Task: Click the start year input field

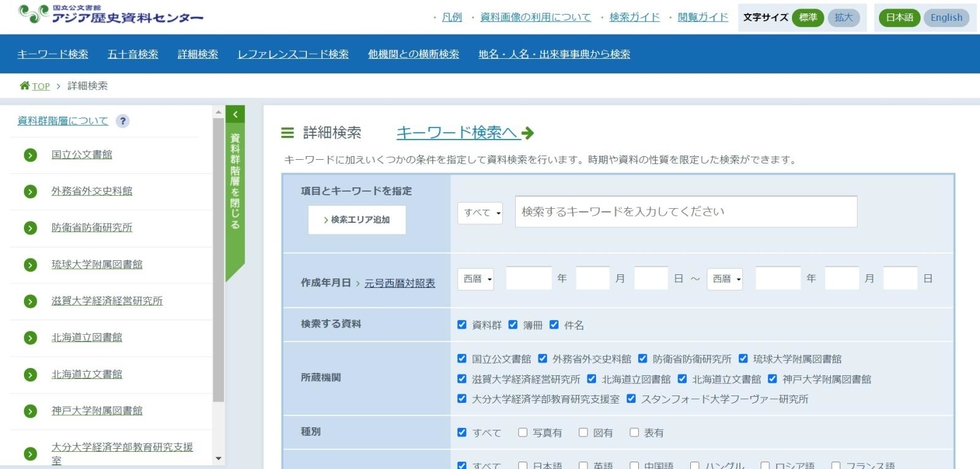Action: (529, 279)
